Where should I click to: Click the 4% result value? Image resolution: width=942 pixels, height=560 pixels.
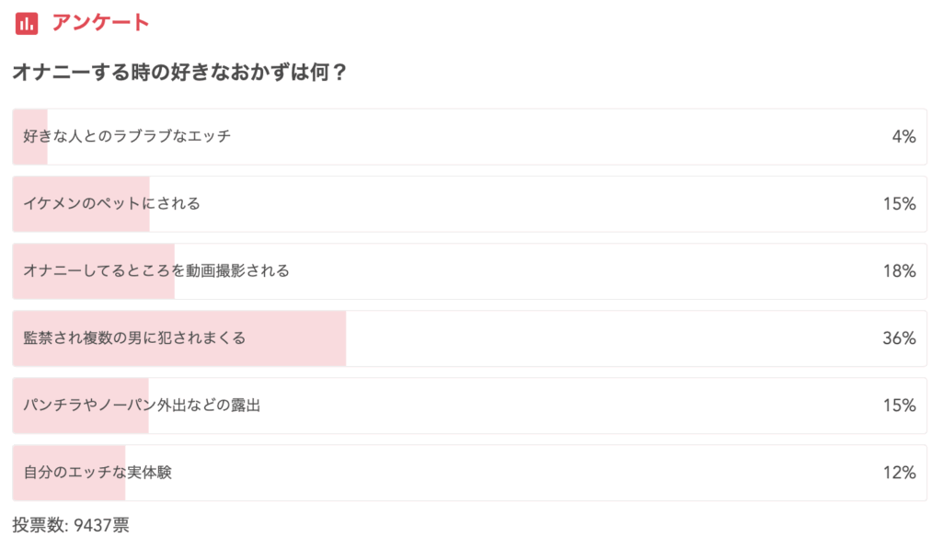[903, 137]
